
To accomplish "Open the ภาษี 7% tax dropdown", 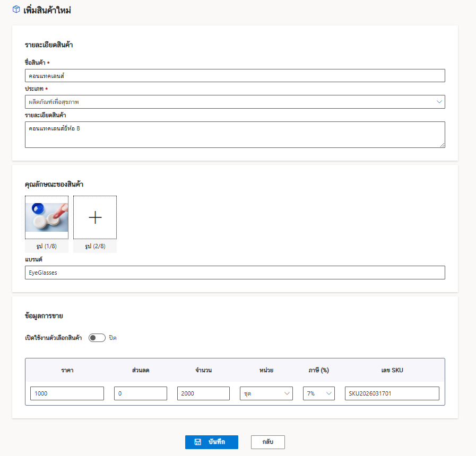I will pos(319,393).
